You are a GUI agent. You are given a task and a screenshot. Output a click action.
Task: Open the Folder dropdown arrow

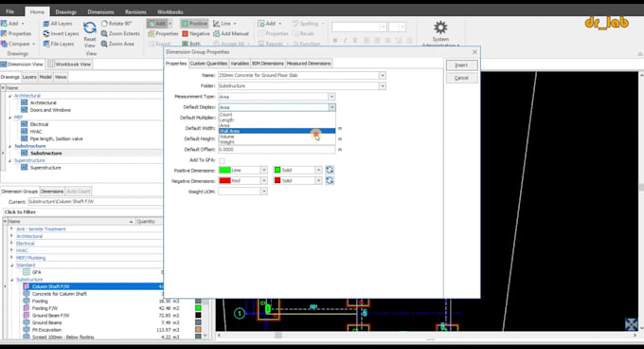point(383,86)
